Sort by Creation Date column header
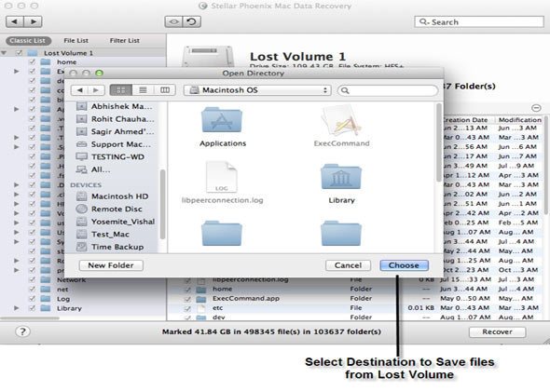Image resolution: width=550 pixels, height=392 pixels. click(x=469, y=120)
